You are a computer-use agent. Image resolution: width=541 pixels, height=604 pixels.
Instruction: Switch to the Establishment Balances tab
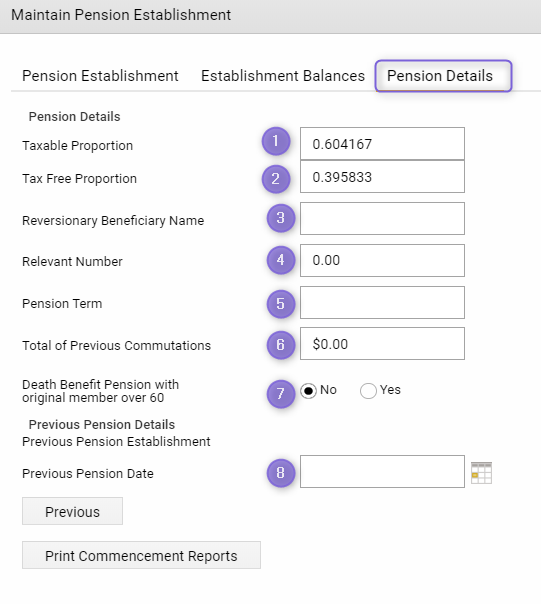point(283,76)
